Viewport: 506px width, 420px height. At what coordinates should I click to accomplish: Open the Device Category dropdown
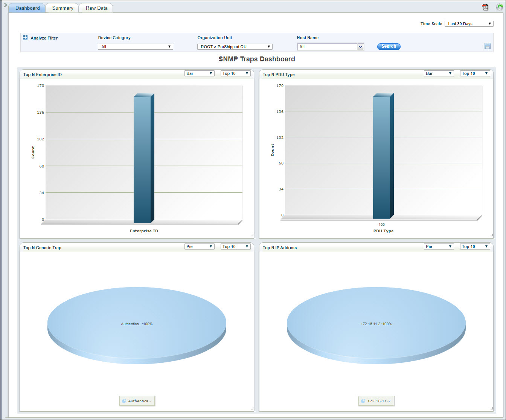click(135, 46)
